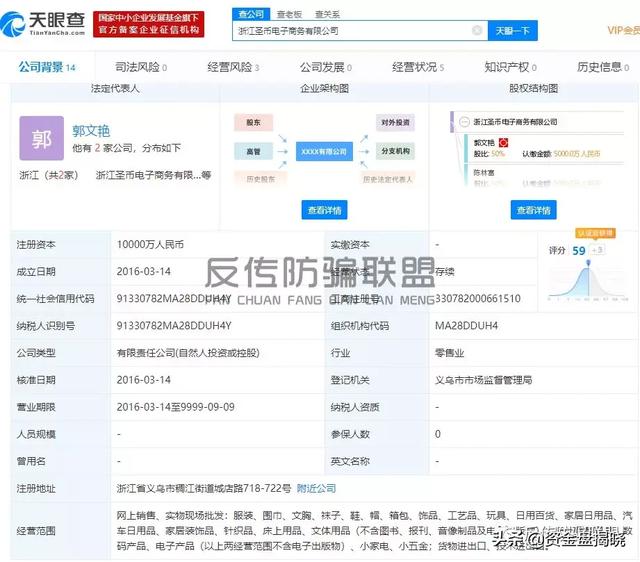Click the 对外投资 box in structure diagram
The height and width of the screenshot is (562, 640).
click(395, 122)
